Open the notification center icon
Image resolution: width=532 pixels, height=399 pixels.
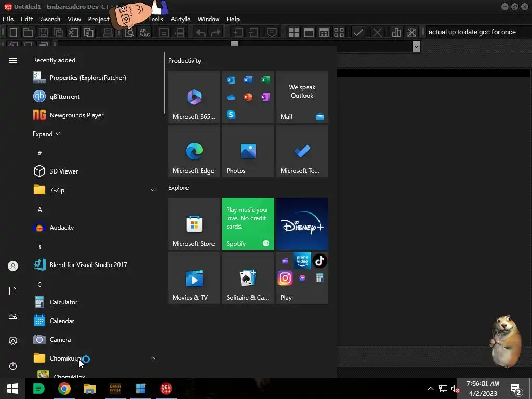pos(516,390)
